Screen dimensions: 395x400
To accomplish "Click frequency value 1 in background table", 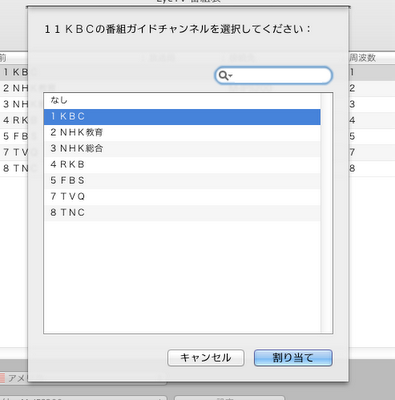I will [x=352, y=72].
